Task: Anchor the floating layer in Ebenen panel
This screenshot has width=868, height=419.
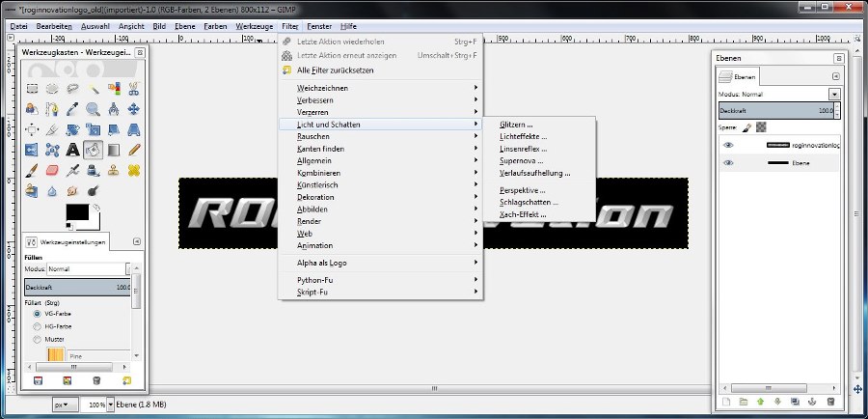Action: pos(812,402)
